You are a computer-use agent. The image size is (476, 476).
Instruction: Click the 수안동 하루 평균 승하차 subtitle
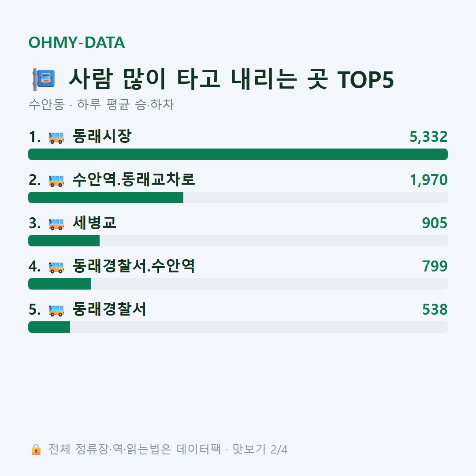click(101, 104)
